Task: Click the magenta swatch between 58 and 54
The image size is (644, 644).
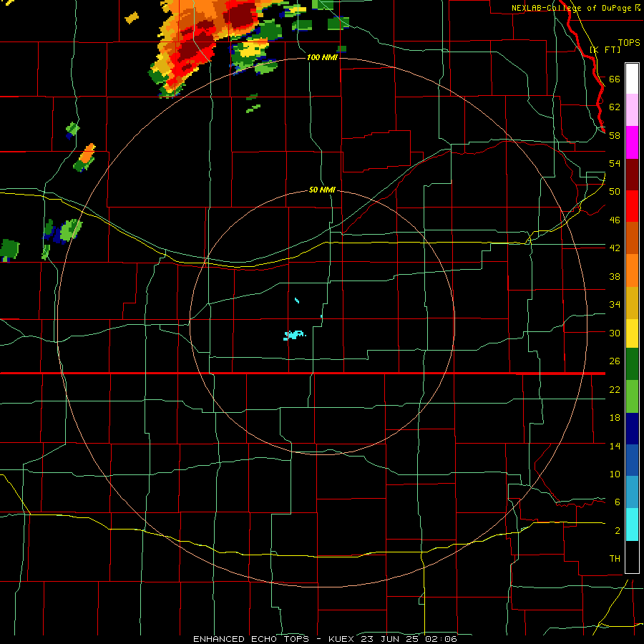Action: click(632, 142)
